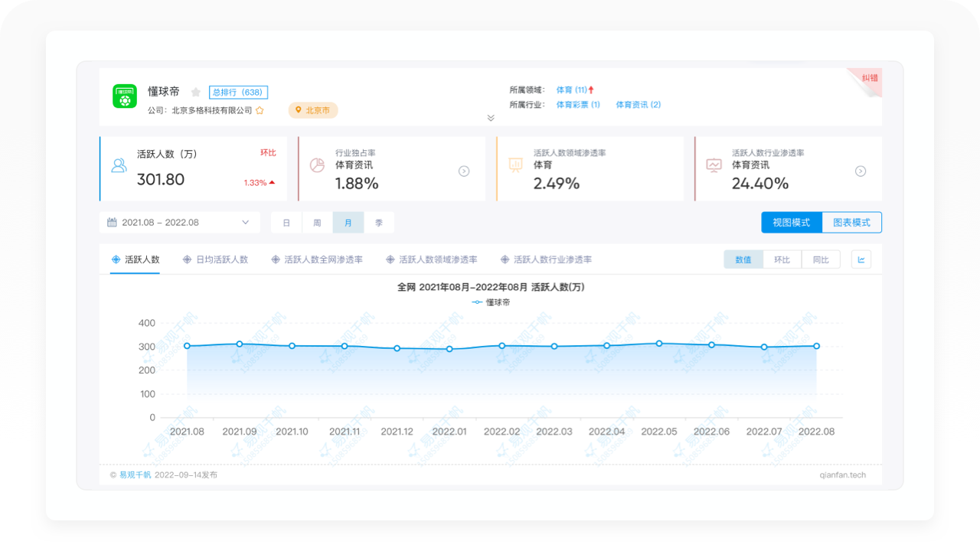The width and height of the screenshot is (980, 551).
Task: Select the 活跃人数（万） metric card
Action: [x=194, y=168]
